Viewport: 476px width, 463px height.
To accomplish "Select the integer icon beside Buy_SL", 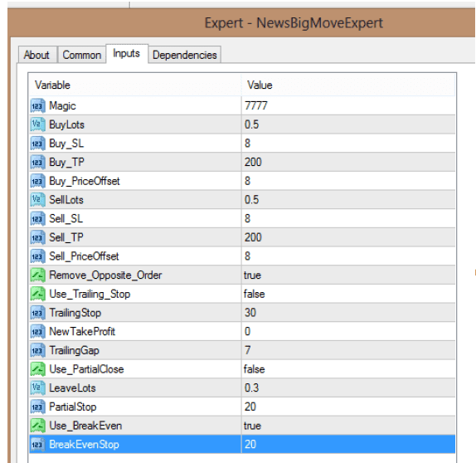I will click(x=37, y=144).
